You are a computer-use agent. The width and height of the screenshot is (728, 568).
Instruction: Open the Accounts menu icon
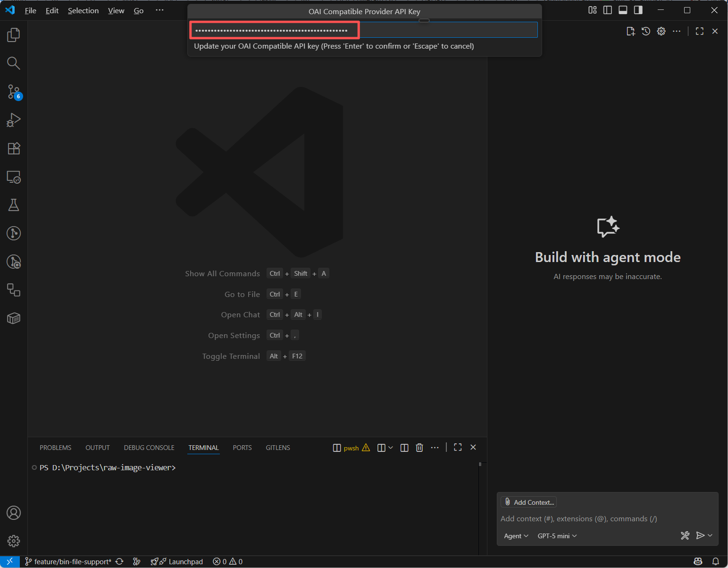[x=14, y=513]
